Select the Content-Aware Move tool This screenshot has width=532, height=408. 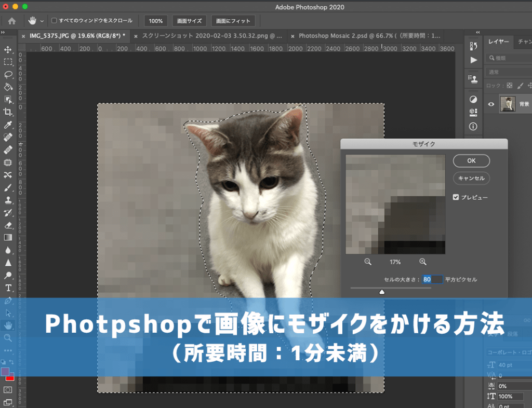8,175
